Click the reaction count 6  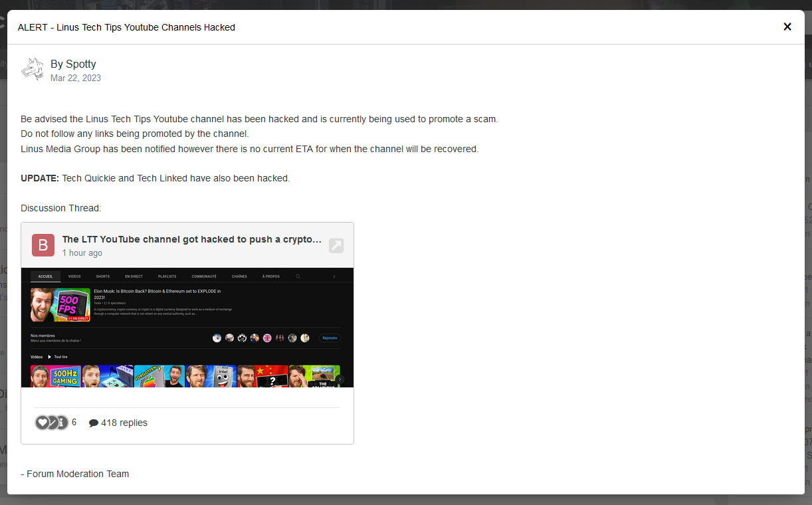tap(74, 423)
